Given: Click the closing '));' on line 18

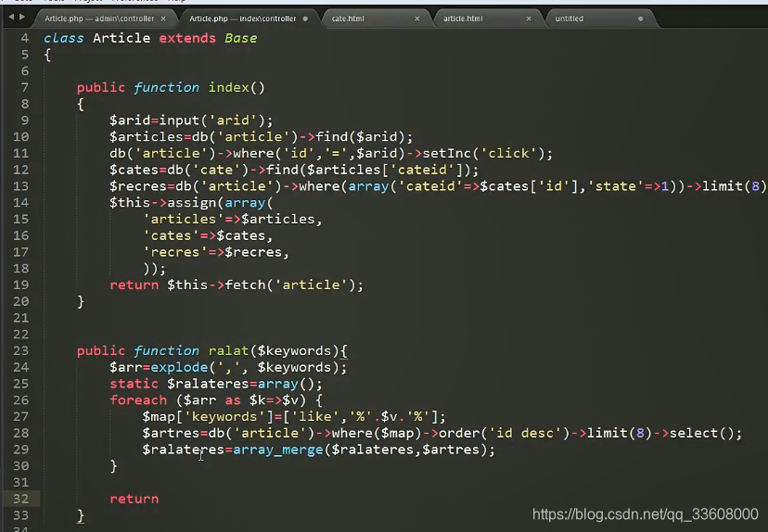Looking at the screenshot, I should tap(154, 269).
